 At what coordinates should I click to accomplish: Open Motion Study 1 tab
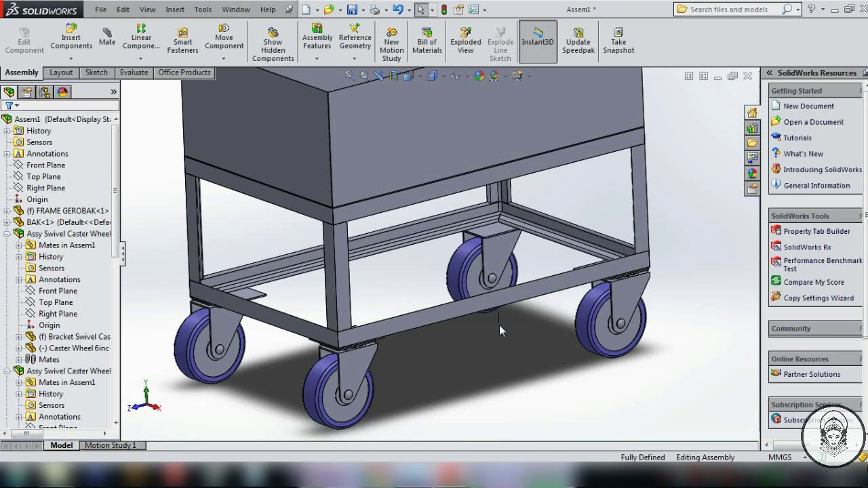110,445
